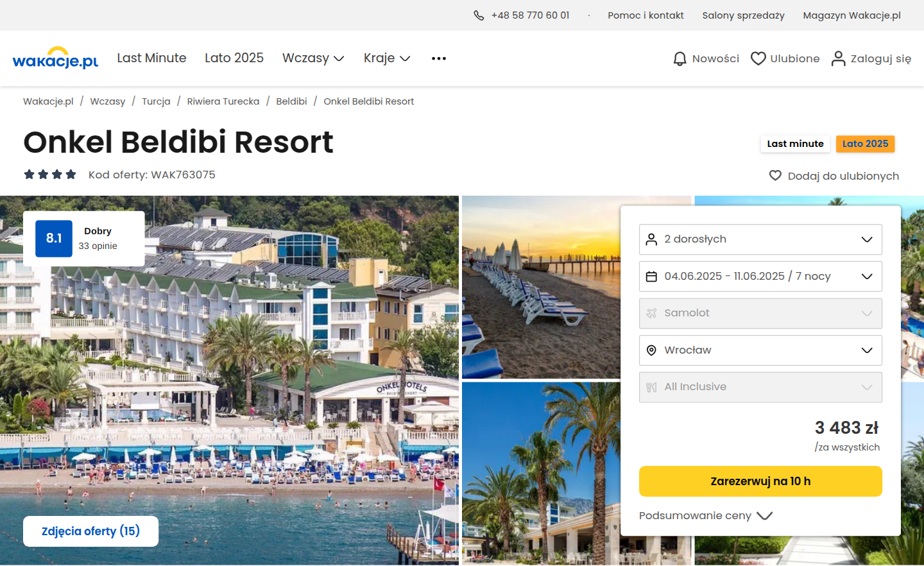924x566 pixels.
Task: Follow the Riwiera Turecka breadcrumb link
Action: (223, 101)
